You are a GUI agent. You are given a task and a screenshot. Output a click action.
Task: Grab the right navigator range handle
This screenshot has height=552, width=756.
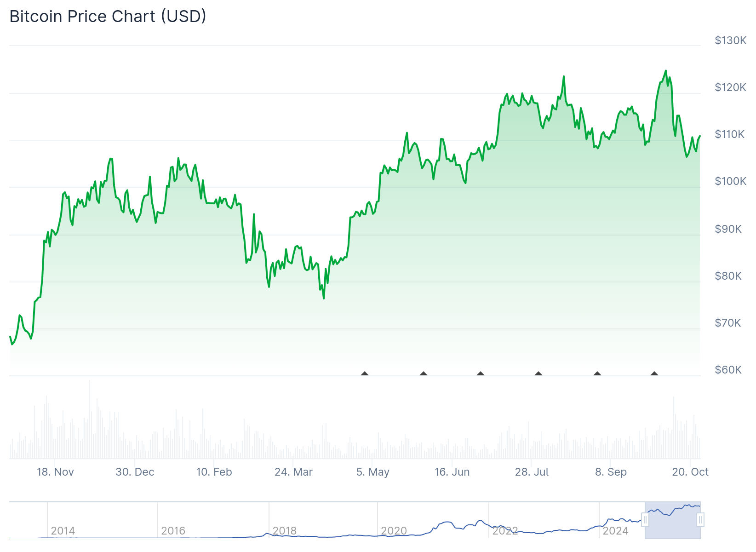[x=700, y=520]
